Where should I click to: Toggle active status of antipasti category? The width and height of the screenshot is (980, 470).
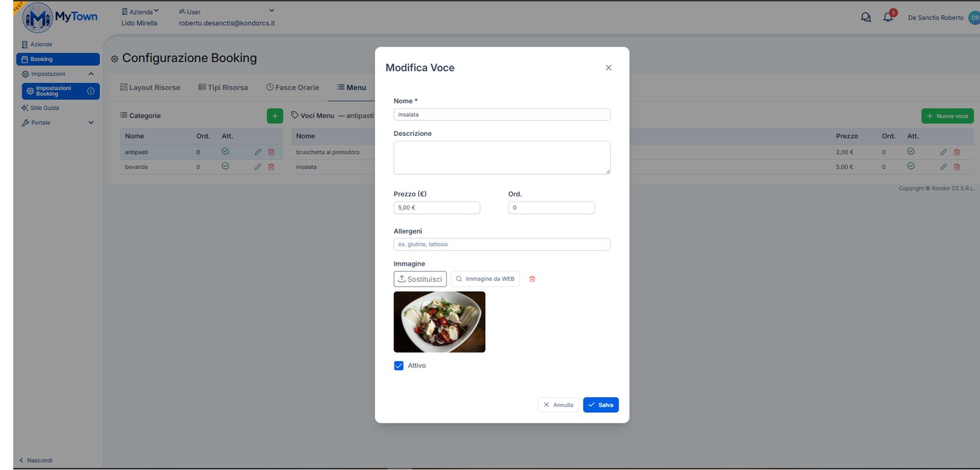pos(225,151)
